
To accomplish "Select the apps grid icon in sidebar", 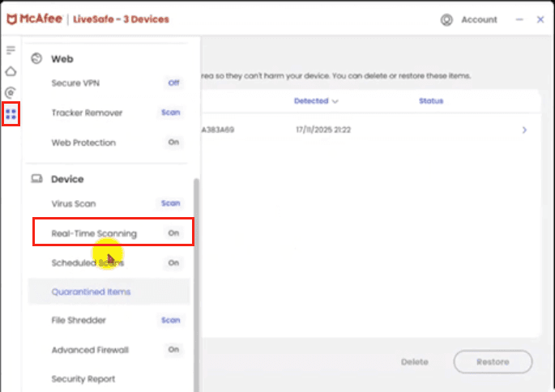I will point(11,114).
